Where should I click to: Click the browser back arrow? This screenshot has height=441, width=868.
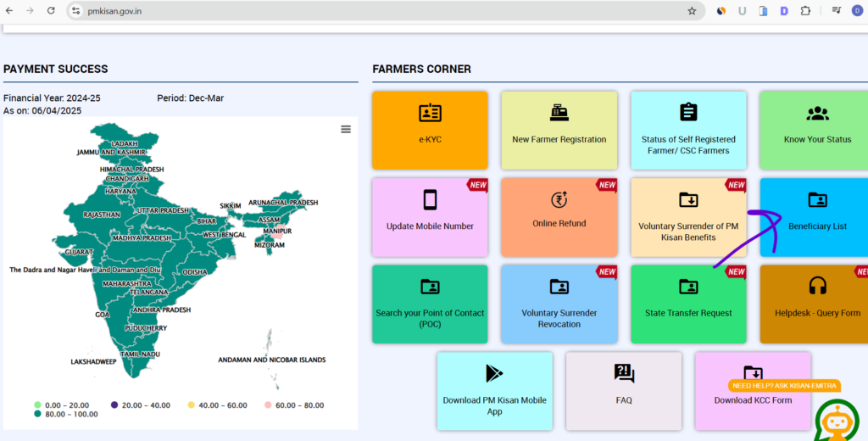pos(8,10)
